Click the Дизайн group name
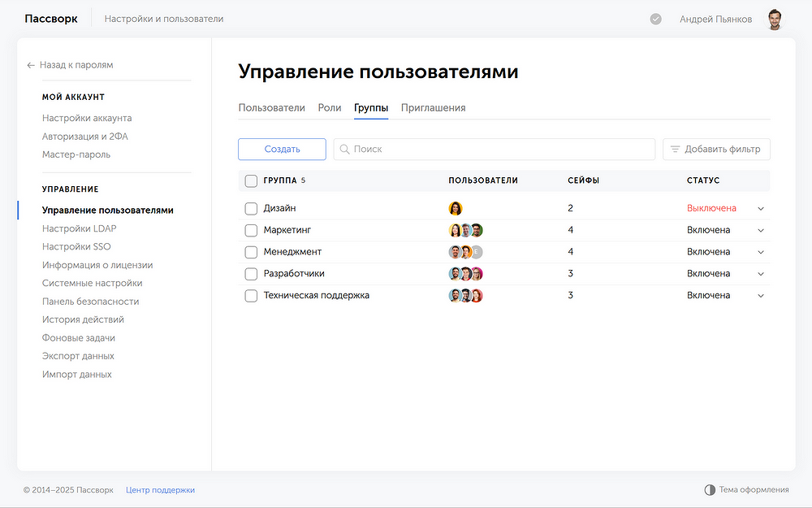Image resolution: width=812 pixels, height=508 pixels. point(279,208)
